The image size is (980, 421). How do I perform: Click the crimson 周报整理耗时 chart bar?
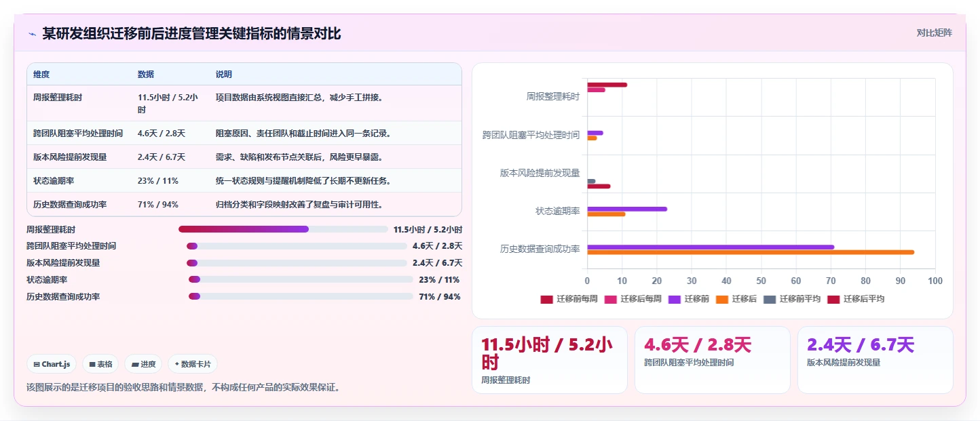(607, 85)
